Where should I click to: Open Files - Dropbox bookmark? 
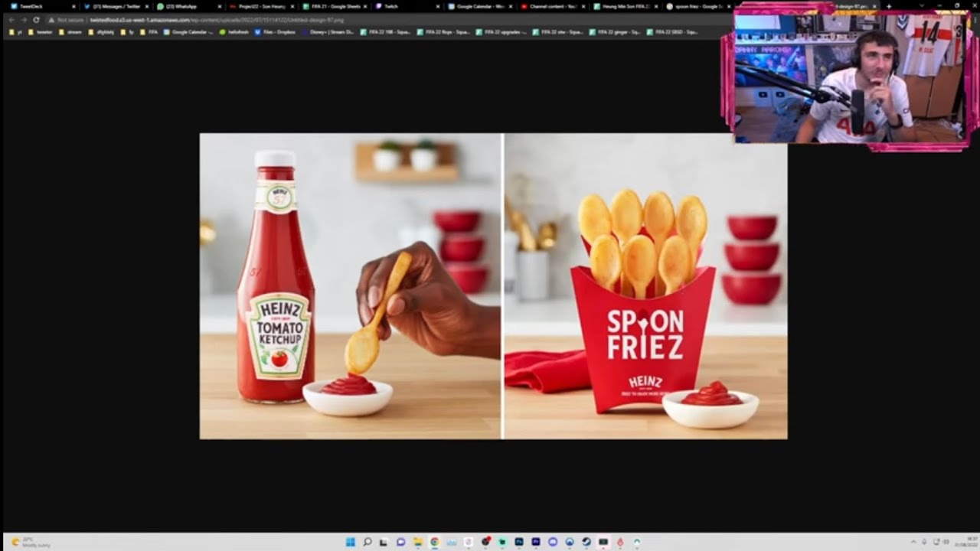pos(276,32)
